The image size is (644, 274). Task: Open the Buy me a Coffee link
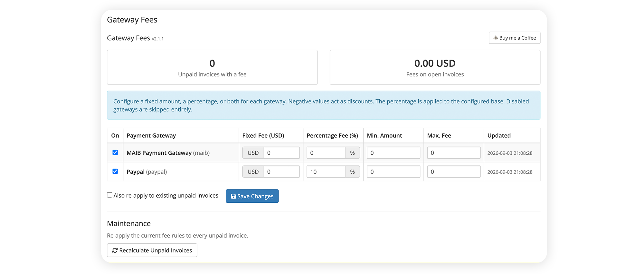pyautogui.click(x=515, y=38)
